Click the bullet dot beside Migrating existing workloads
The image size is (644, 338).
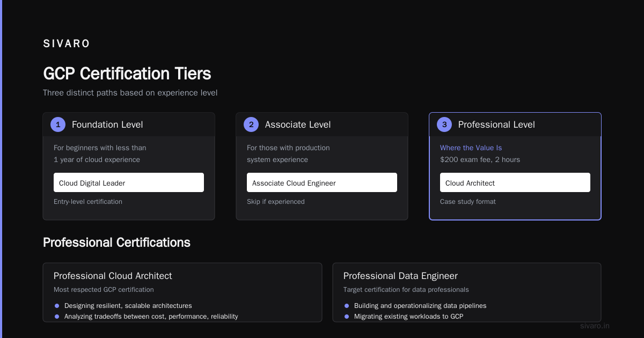coord(347,317)
